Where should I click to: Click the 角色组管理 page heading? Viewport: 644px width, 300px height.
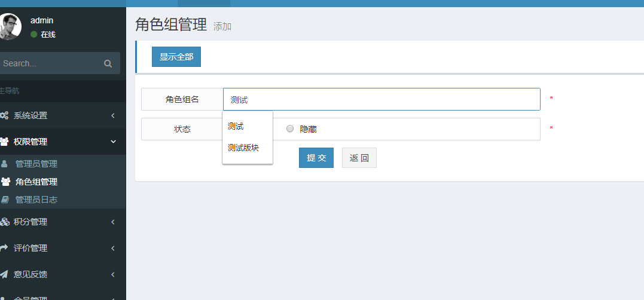(x=171, y=25)
